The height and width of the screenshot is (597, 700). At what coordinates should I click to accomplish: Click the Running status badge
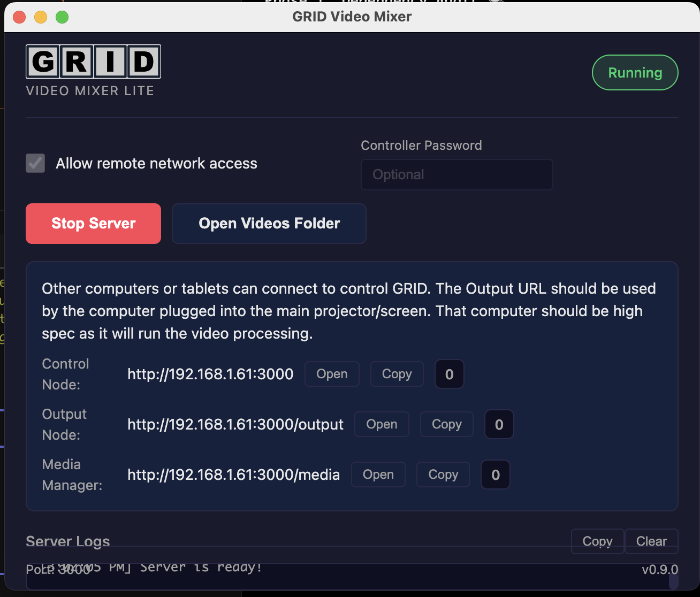point(635,72)
